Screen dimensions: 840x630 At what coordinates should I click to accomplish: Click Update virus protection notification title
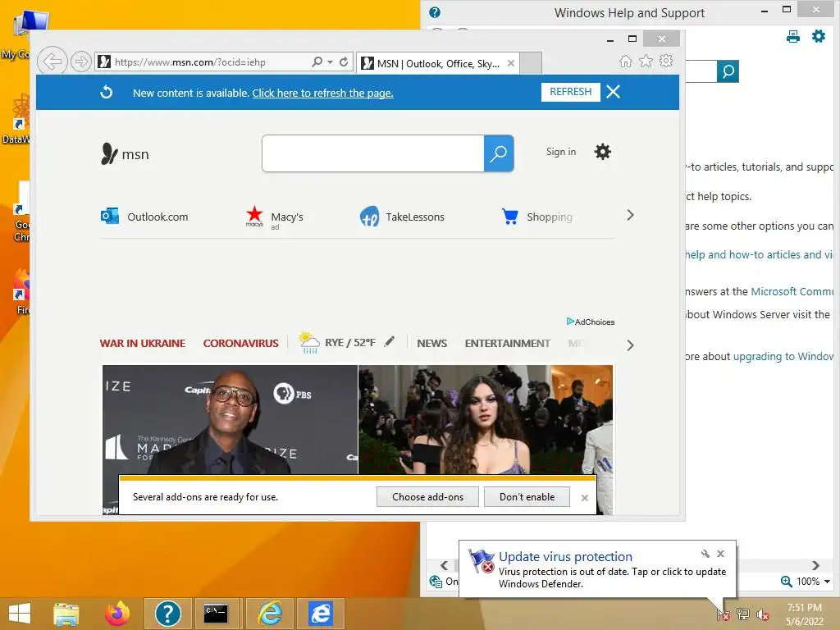tap(565, 557)
